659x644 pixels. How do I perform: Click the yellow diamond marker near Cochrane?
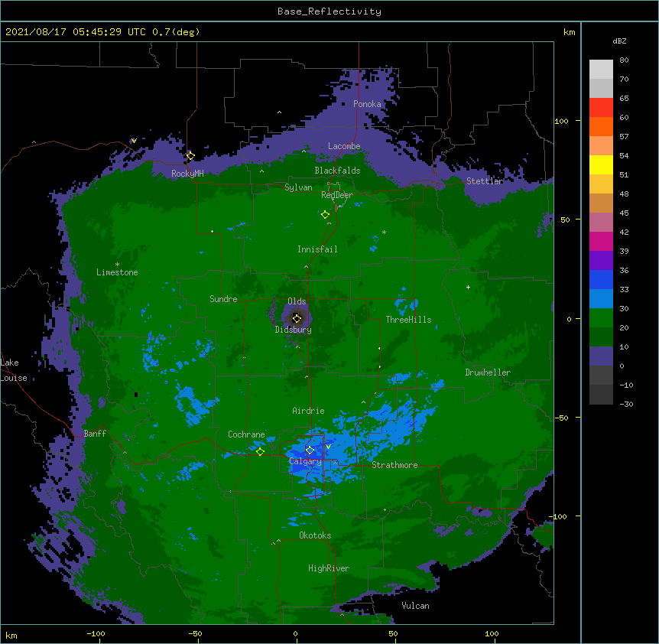point(260,451)
